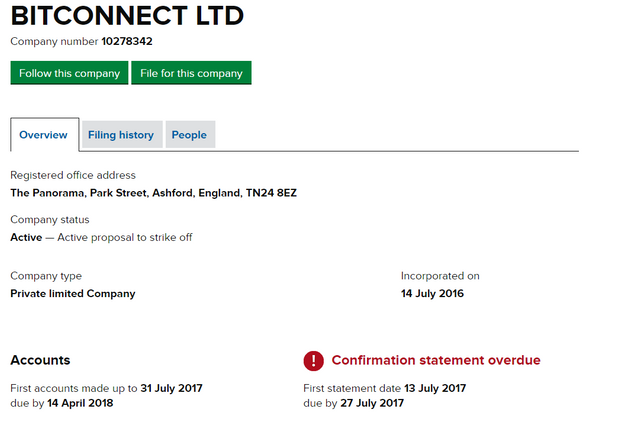The width and height of the screenshot is (640, 448).
Task: Click the company number 10278342
Action: pyautogui.click(x=127, y=41)
